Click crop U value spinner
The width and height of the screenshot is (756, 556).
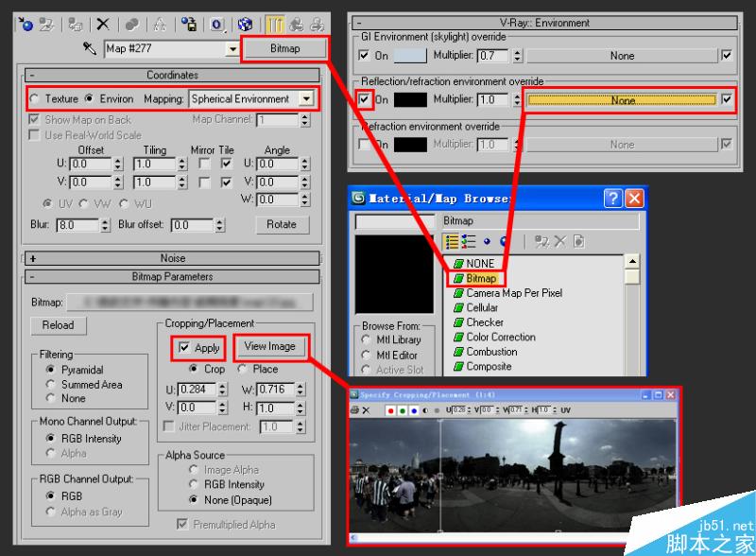click(222, 389)
